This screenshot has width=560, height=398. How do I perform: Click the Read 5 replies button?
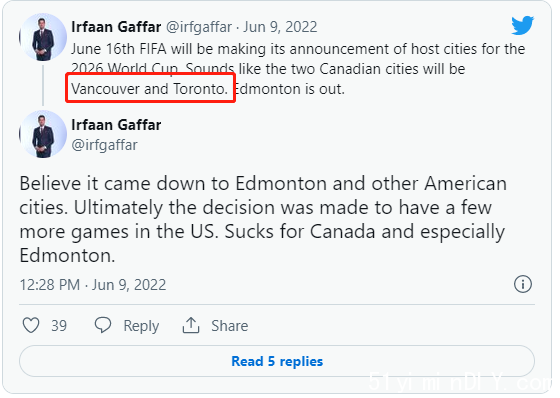point(277,361)
